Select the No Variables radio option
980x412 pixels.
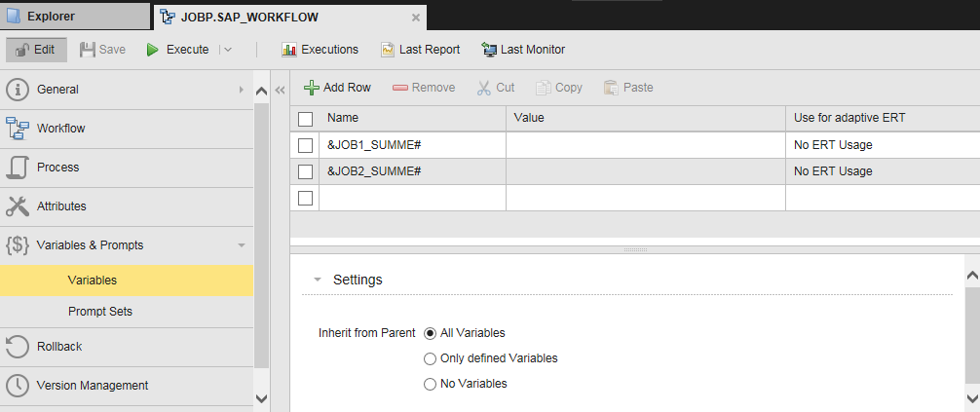pos(430,385)
